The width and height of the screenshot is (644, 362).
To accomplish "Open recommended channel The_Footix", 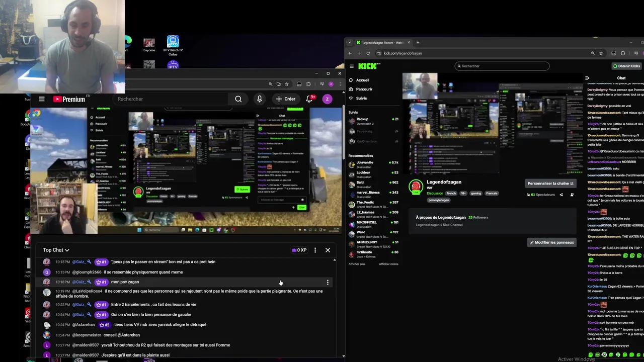I will [373, 205].
